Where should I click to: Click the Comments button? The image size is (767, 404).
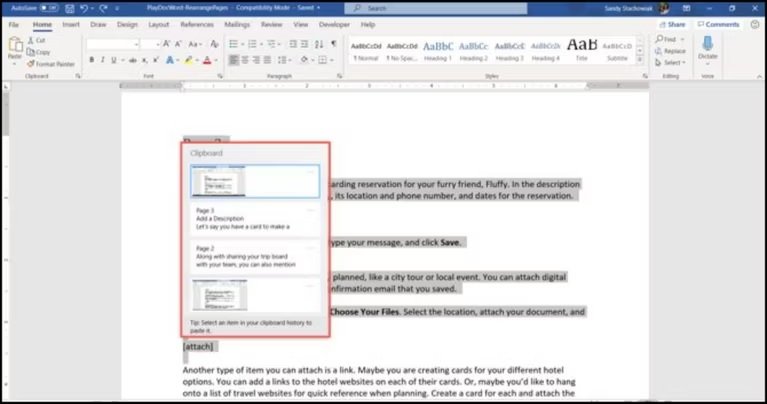(x=718, y=24)
